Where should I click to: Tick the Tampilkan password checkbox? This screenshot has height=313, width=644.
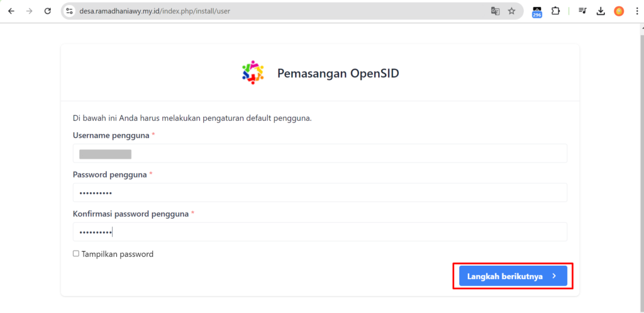(76, 254)
